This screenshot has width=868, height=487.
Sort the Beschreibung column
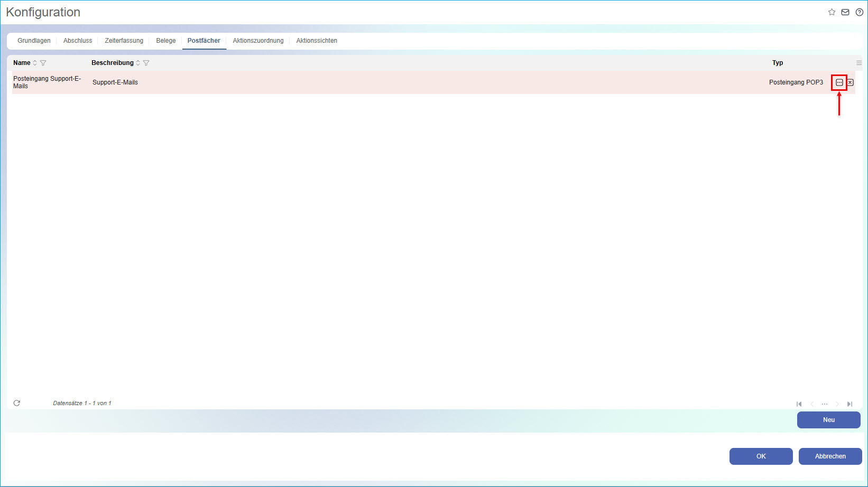(x=138, y=63)
